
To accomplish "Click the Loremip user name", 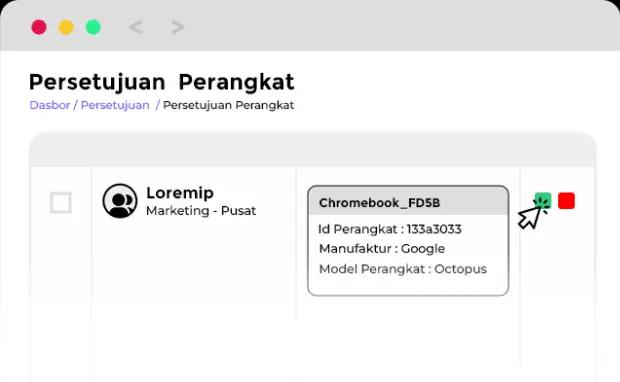I will coord(180,193).
